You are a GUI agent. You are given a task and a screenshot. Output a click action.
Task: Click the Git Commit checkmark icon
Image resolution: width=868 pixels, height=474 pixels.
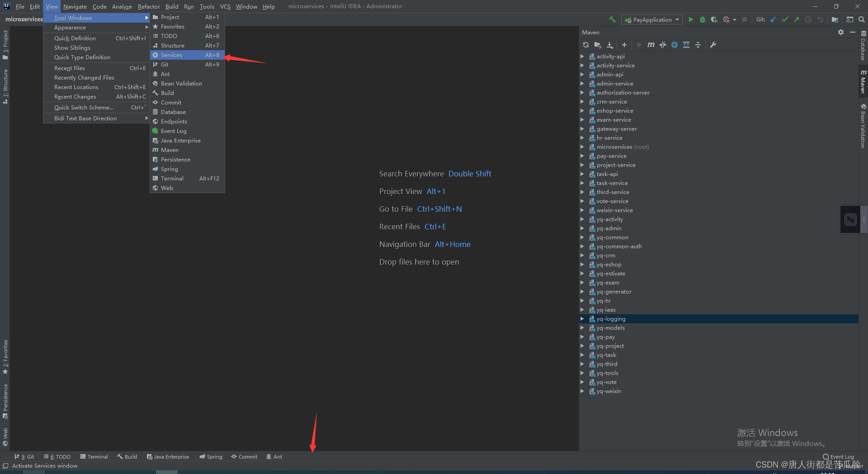point(785,19)
